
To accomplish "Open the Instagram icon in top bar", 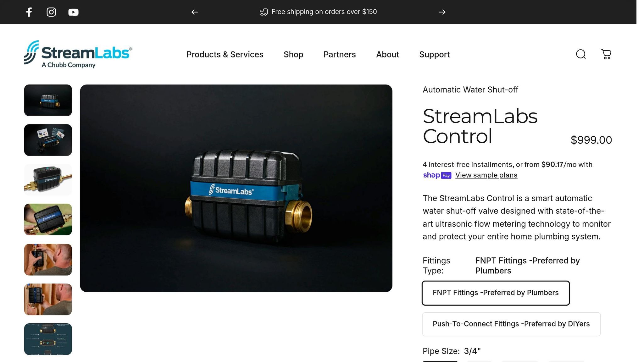I will click(51, 12).
